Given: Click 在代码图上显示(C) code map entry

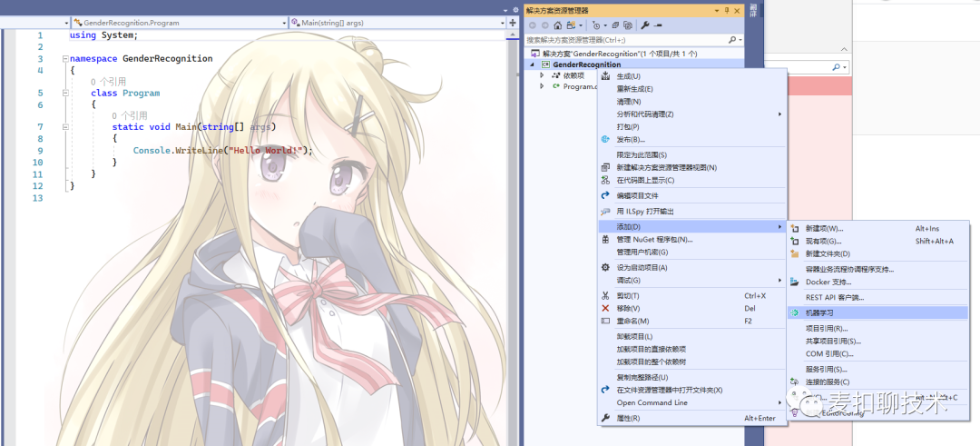Looking at the screenshot, I should pos(691,180).
